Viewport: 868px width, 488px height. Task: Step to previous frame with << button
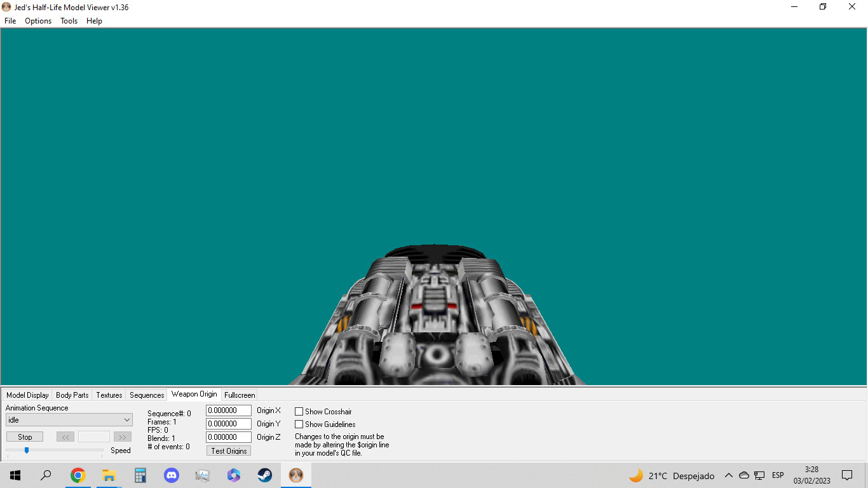[x=65, y=437]
